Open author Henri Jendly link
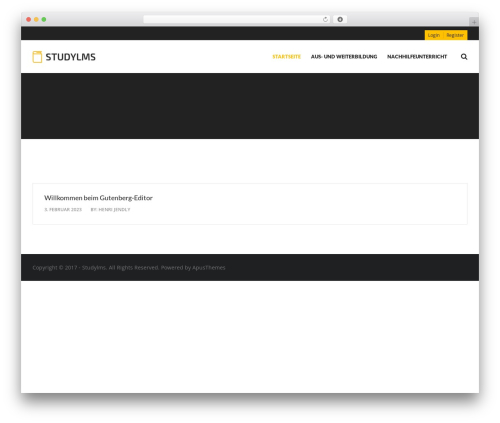 click(x=114, y=209)
